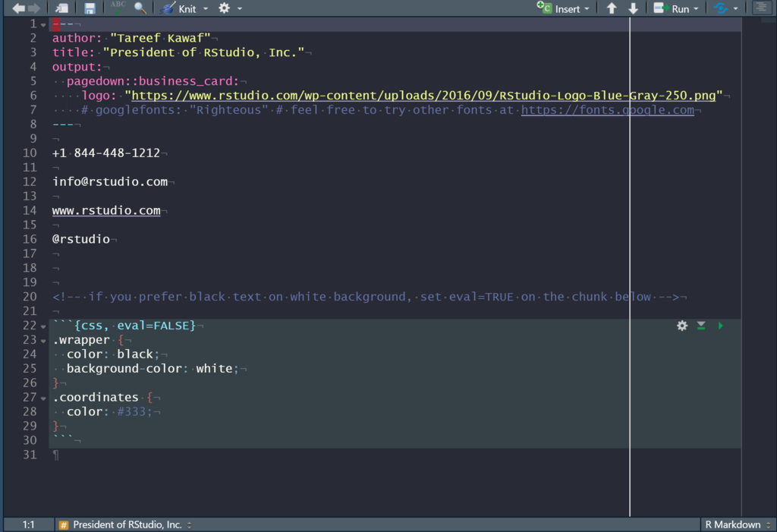Viewport: 777px width, 532px height.
Task: Open css chunk options gear
Action: coord(682,326)
